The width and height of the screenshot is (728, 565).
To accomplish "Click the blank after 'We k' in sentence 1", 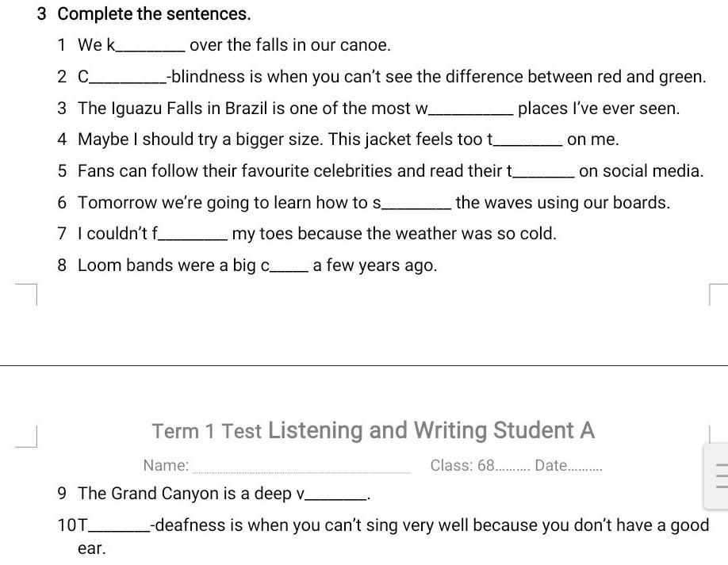I will coord(151,47).
